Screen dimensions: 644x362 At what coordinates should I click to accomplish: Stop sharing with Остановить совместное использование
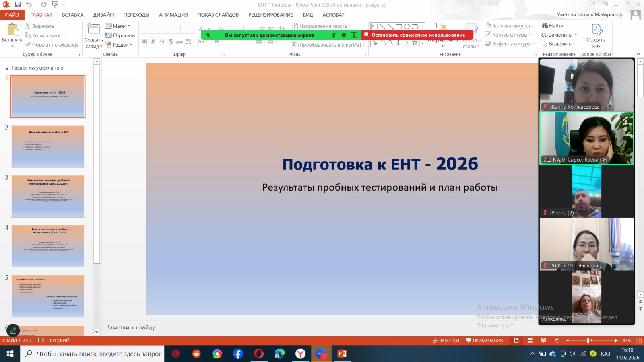click(417, 35)
